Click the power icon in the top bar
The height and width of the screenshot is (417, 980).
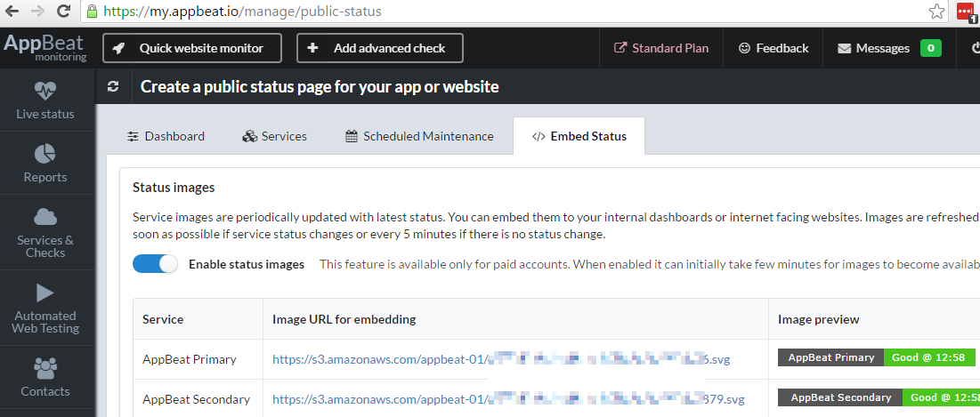(x=976, y=48)
